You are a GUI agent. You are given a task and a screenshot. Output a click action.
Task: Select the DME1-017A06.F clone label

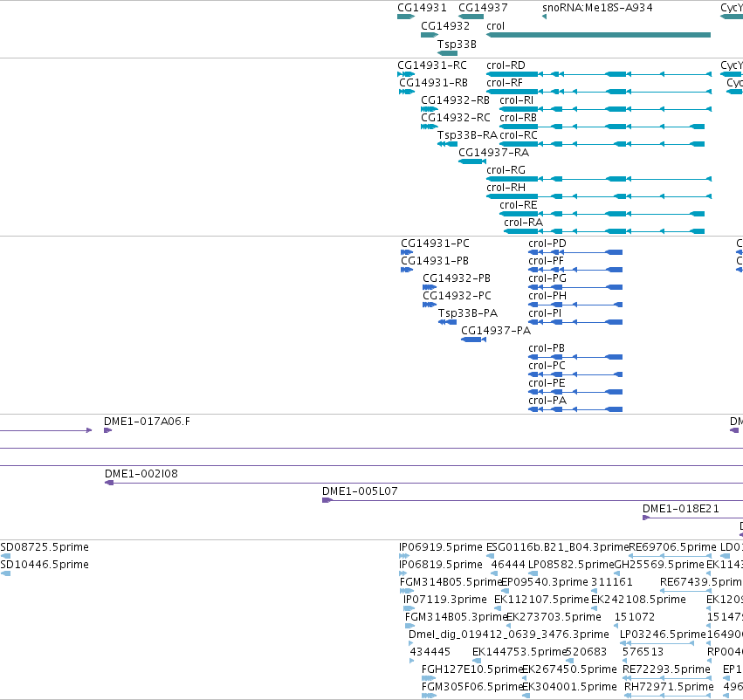click(147, 421)
